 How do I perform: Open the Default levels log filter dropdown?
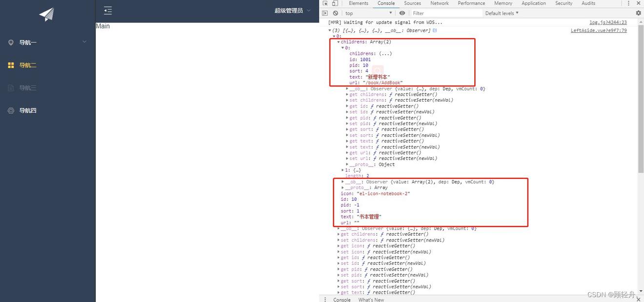[502, 13]
